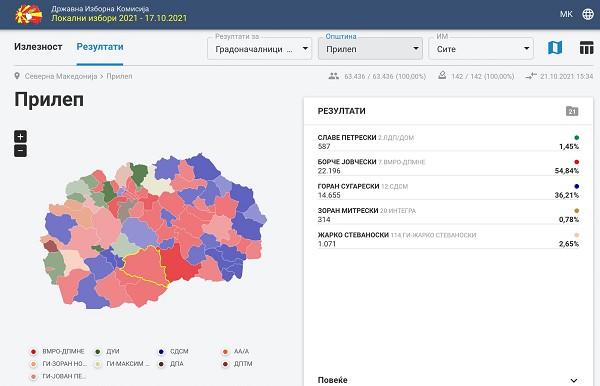600x386 pixels.
Task: Click the location pin icon in breadcrumb
Action: click(17, 76)
